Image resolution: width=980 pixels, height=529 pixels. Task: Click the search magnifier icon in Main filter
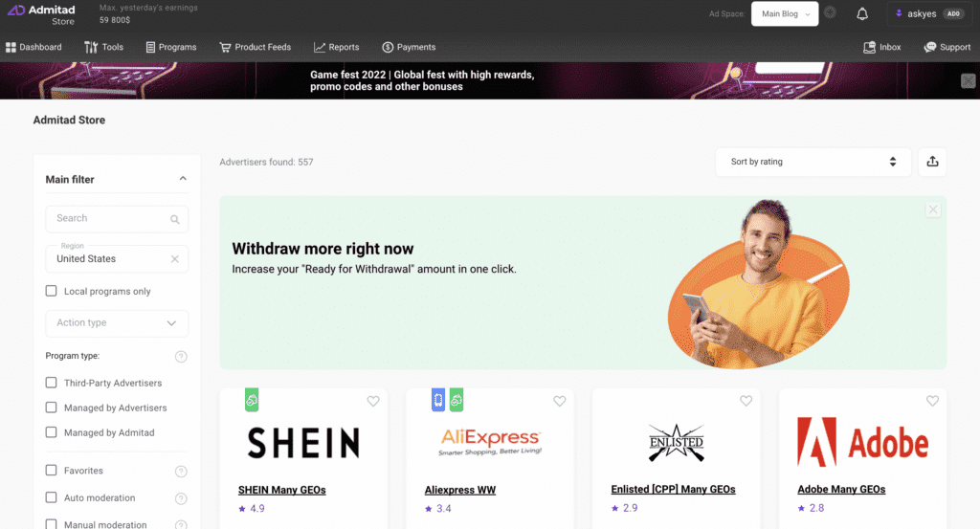175,219
